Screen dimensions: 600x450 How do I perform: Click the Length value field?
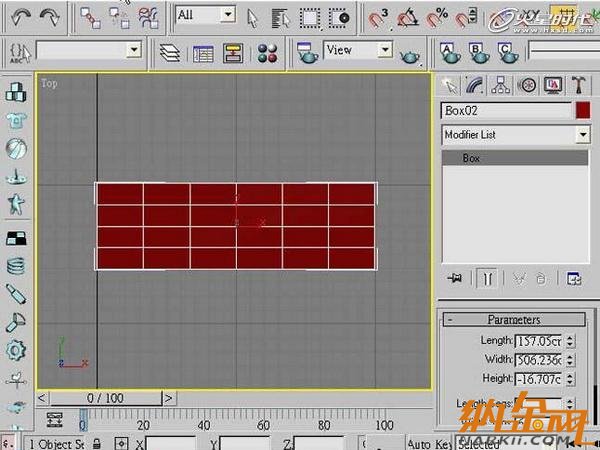pyautogui.click(x=538, y=341)
